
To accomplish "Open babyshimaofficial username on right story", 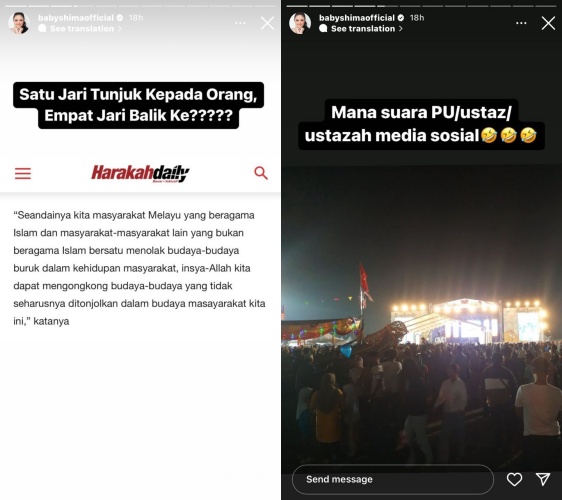I will (x=357, y=18).
